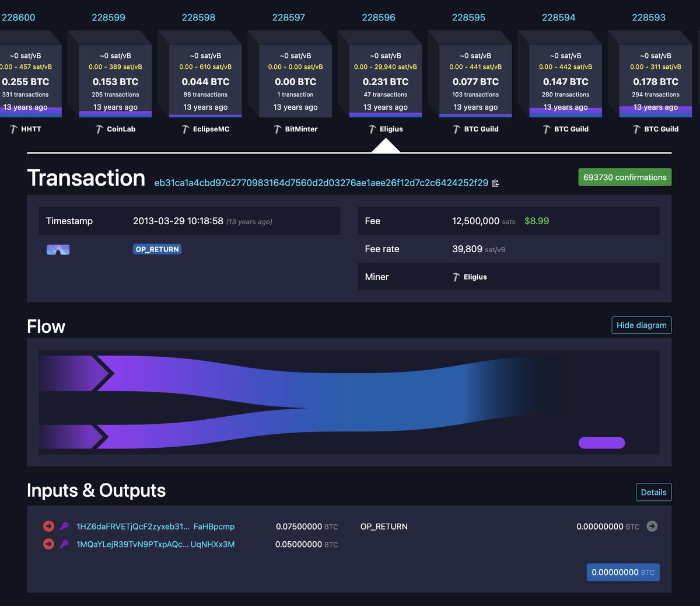The image size is (700, 606).
Task: Open block height 228600 link
Action: pos(18,18)
